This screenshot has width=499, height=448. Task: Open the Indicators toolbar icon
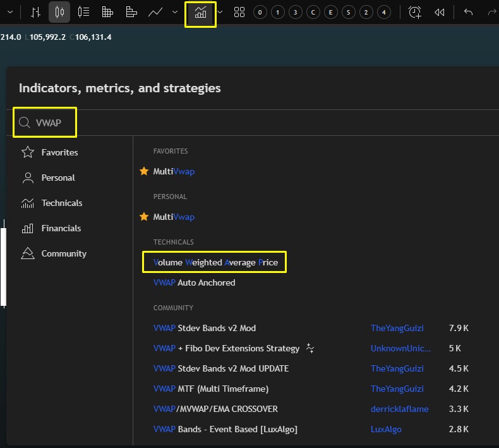click(200, 13)
